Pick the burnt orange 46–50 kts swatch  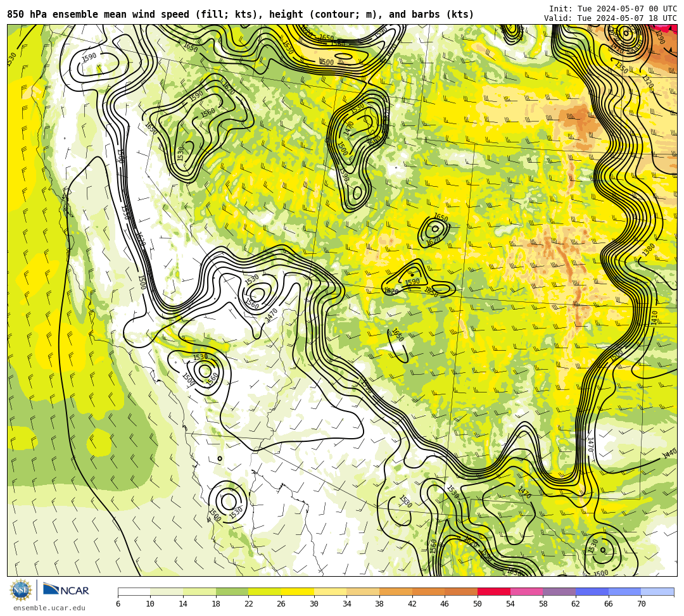coord(461,591)
